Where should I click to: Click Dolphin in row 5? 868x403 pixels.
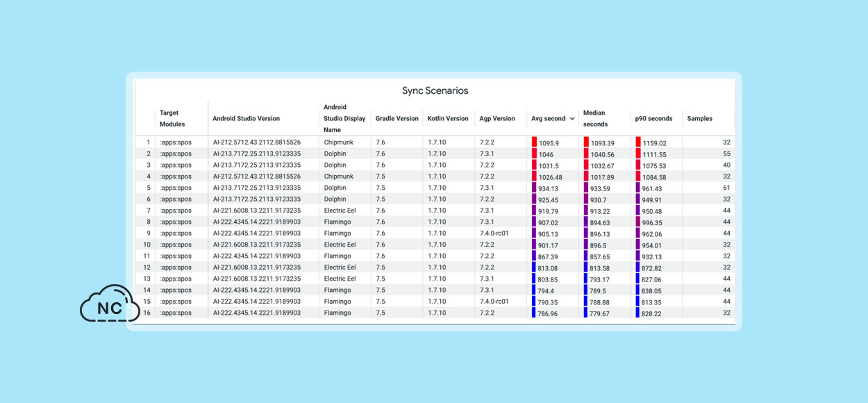[x=335, y=188]
